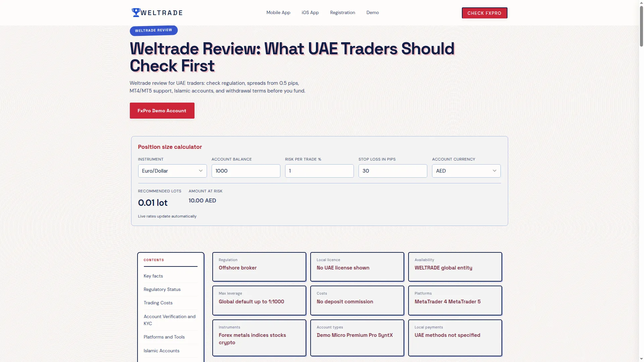Click the scrollbar up arrow
This screenshot has height=362, width=644.
(641, 3)
